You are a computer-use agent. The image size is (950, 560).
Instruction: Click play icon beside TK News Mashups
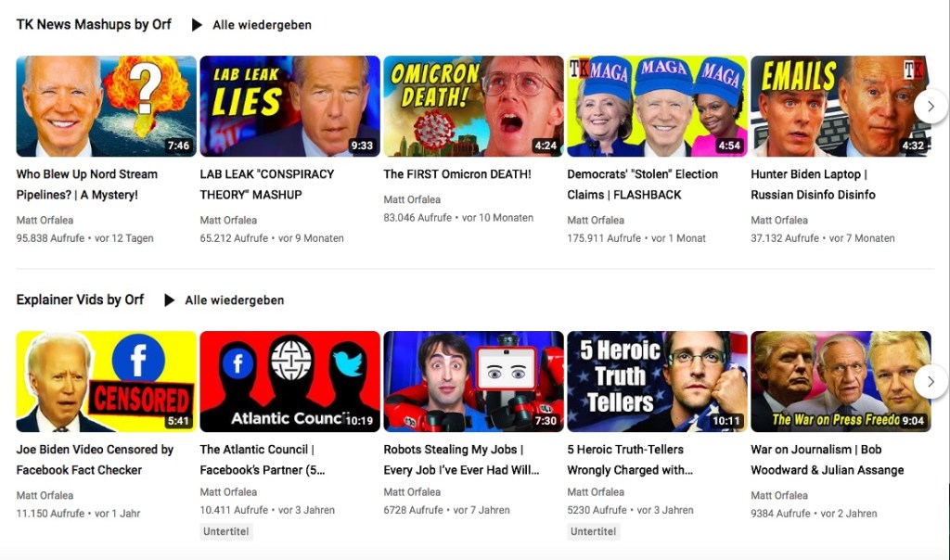tap(197, 25)
